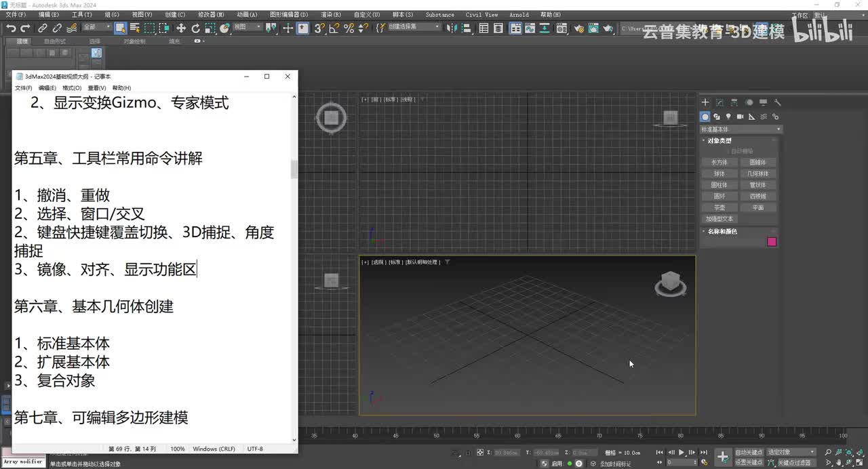Switch to the 建模 ribbon tab
Viewport: 868px width, 469px height.
[x=22, y=41]
